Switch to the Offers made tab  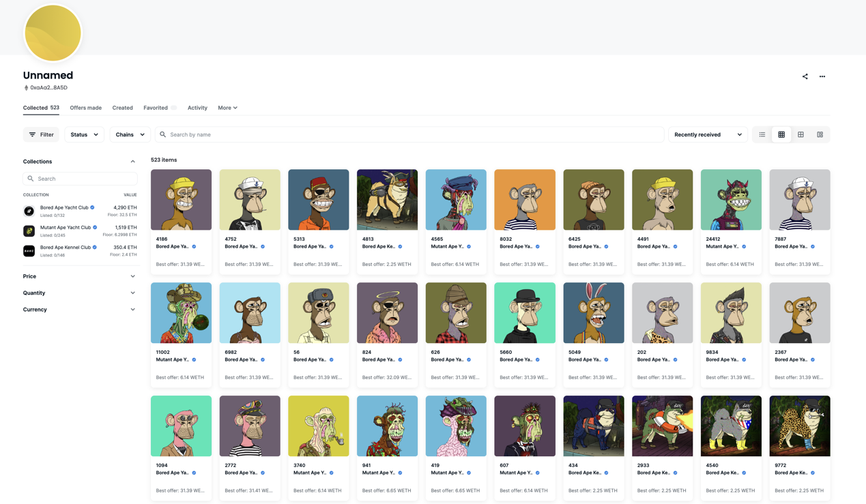pyautogui.click(x=85, y=108)
